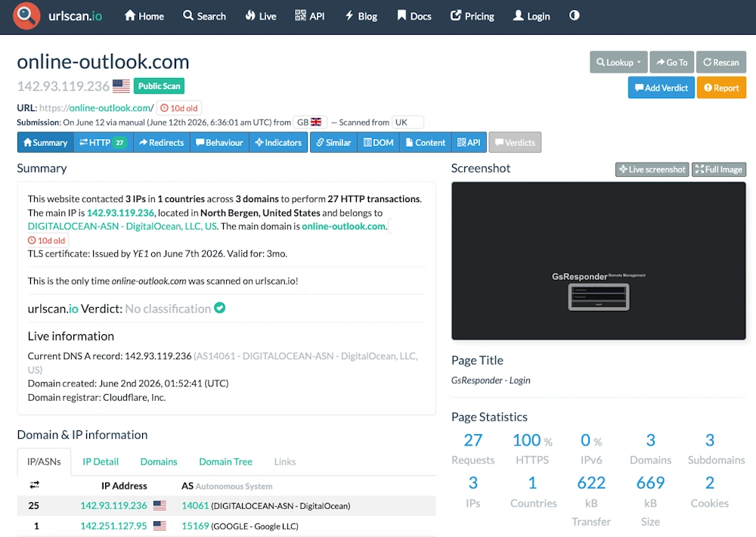This screenshot has height=537, width=756.
Task: Click the UK scanned-from badge
Action: point(407,122)
